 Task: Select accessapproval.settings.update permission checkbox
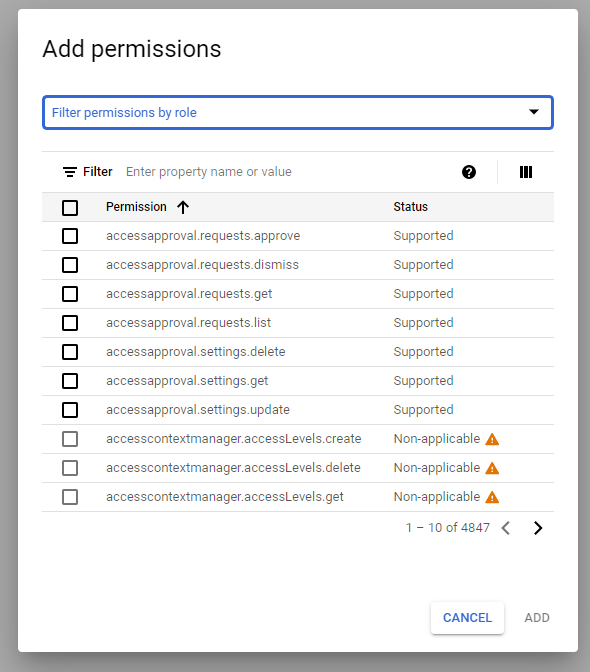[70, 410]
